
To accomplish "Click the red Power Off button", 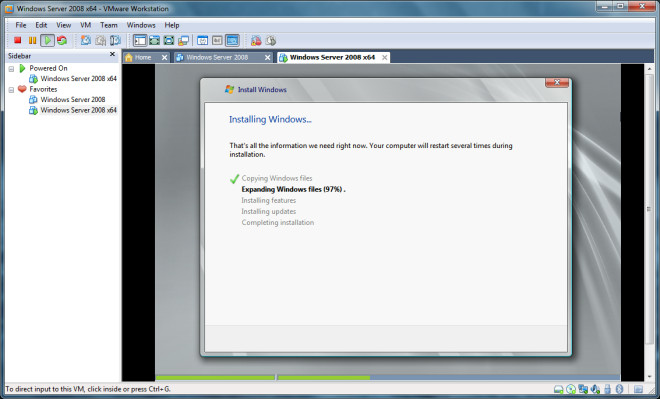I will (x=17, y=40).
